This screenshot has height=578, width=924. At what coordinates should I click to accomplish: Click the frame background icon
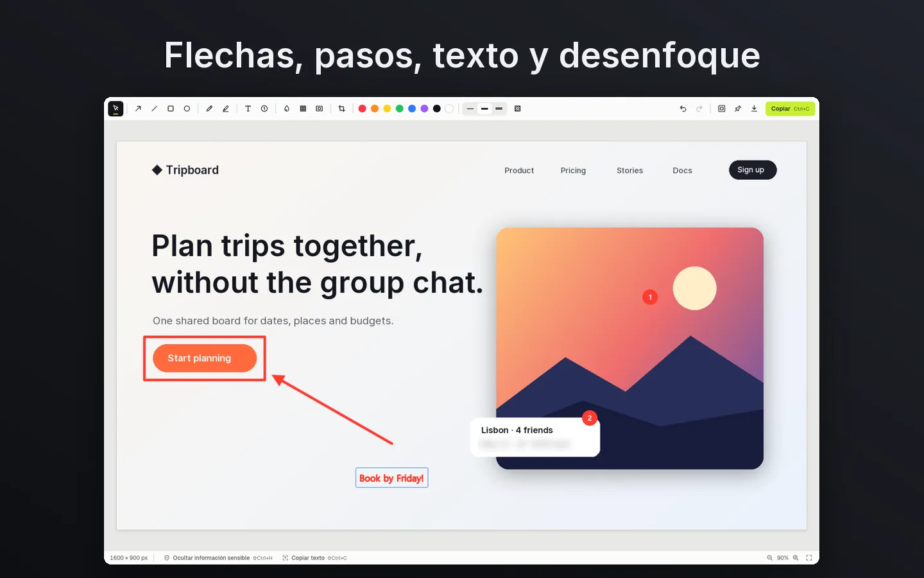(721, 109)
